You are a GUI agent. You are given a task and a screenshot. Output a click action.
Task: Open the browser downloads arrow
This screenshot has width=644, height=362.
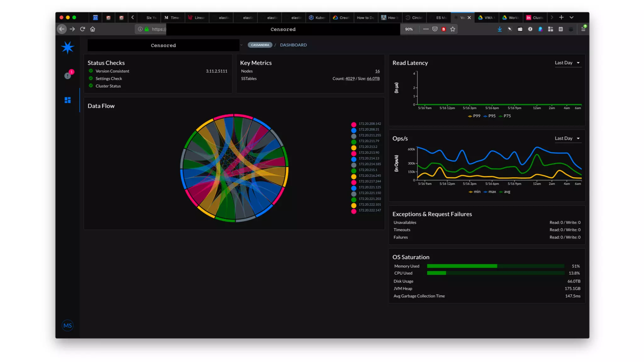tap(500, 29)
